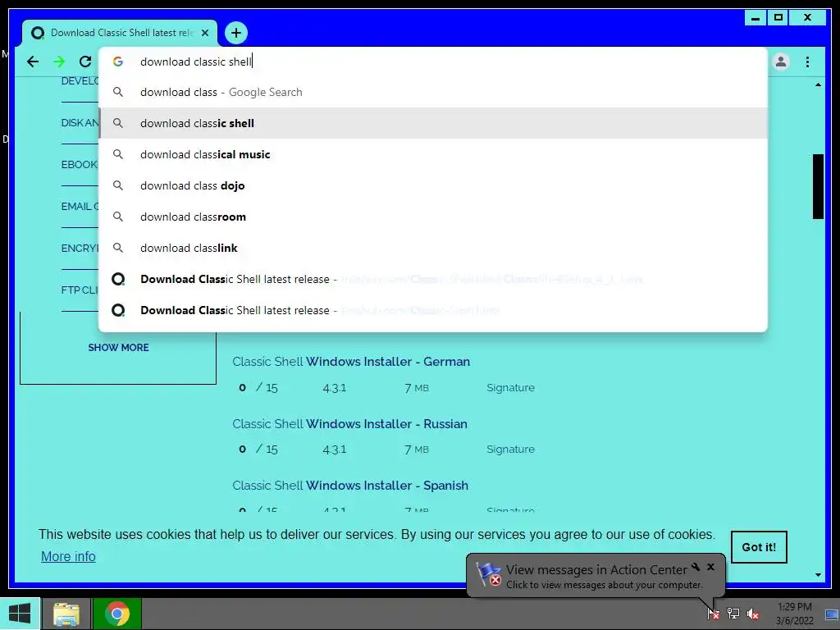
Task: Click the scrollbar down arrow
Action: click(818, 575)
